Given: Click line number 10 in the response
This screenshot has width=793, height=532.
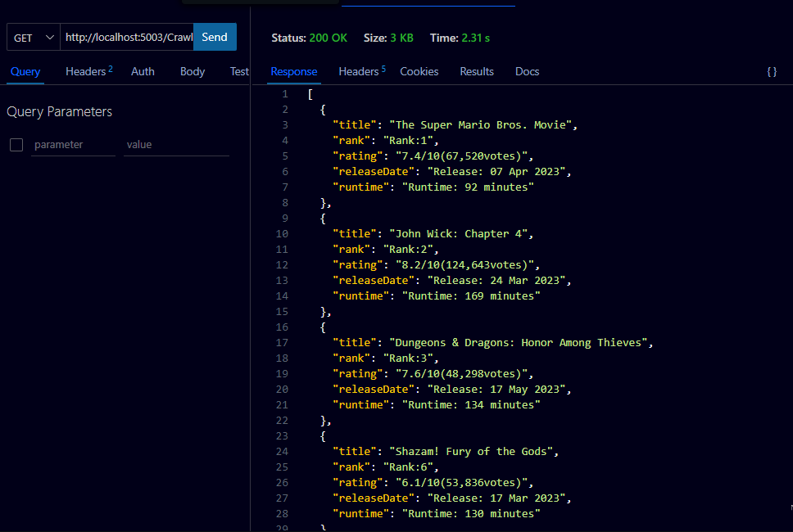Looking at the screenshot, I should pos(281,233).
